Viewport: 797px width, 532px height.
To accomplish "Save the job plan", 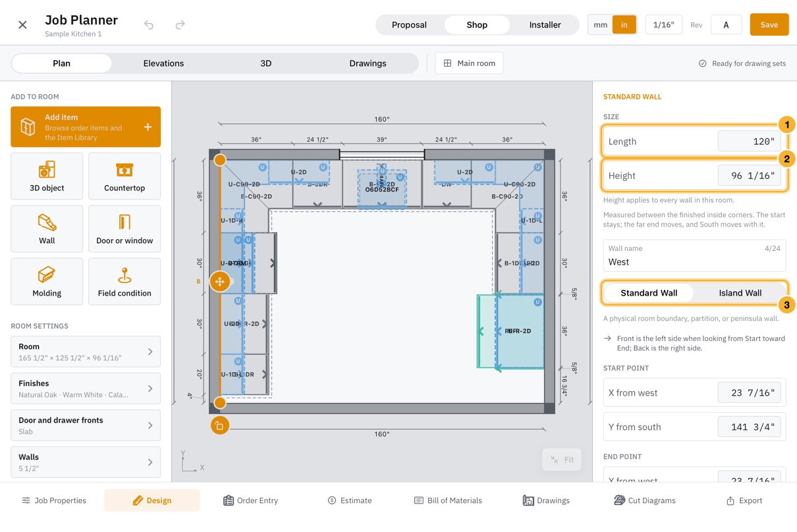I will tap(769, 25).
